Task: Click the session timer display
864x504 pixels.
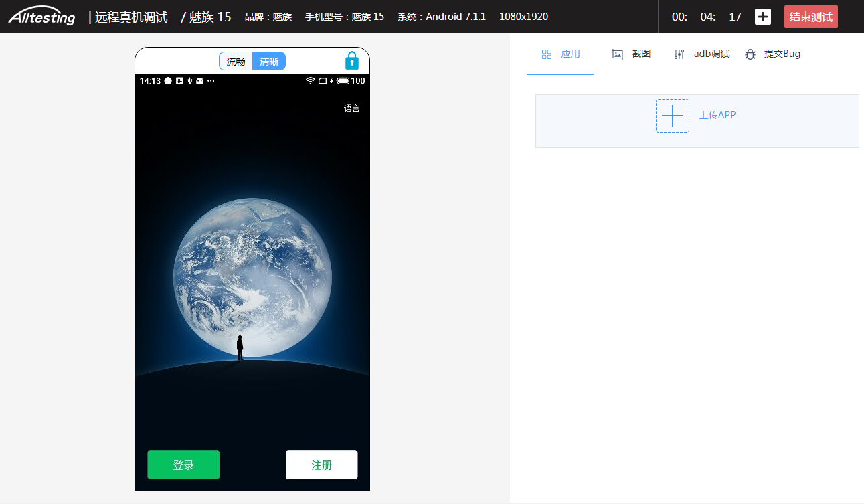Action: pyautogui.click(x=707, y=17)
